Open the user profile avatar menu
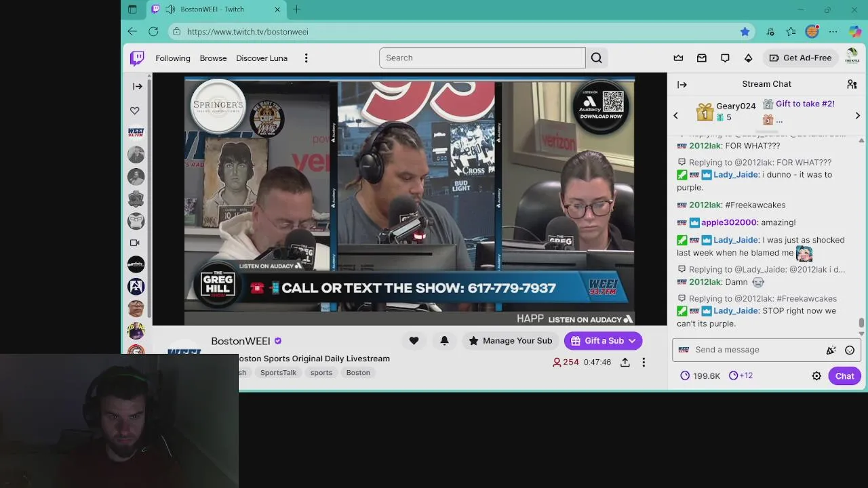868x488 pixels. pos(852,58)
